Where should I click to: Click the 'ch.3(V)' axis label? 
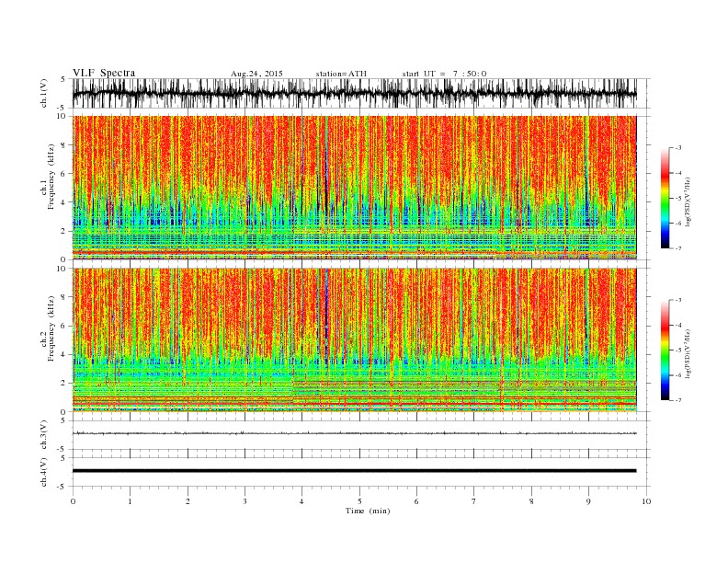(x=44, y=435)
